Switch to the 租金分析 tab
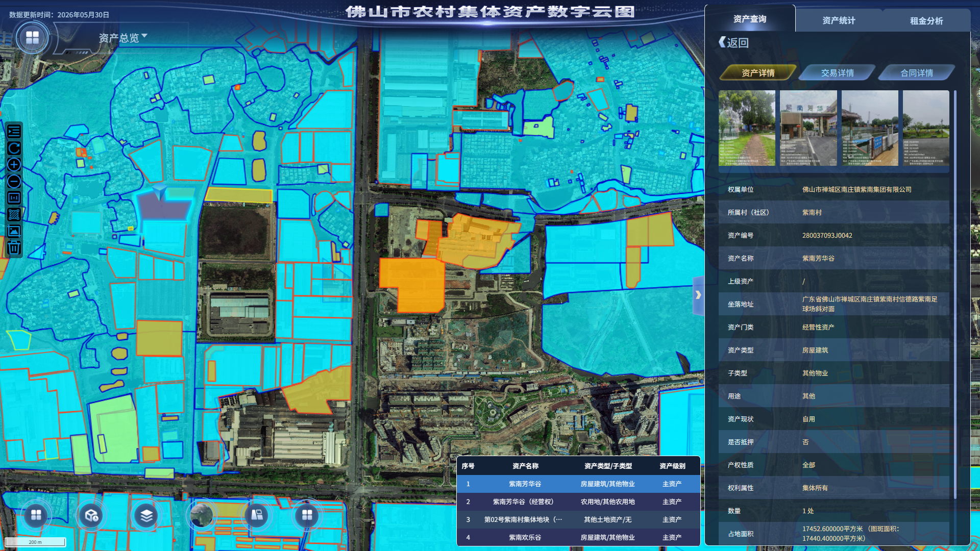Viewport: 980px width, 551px height. [926, 20]
